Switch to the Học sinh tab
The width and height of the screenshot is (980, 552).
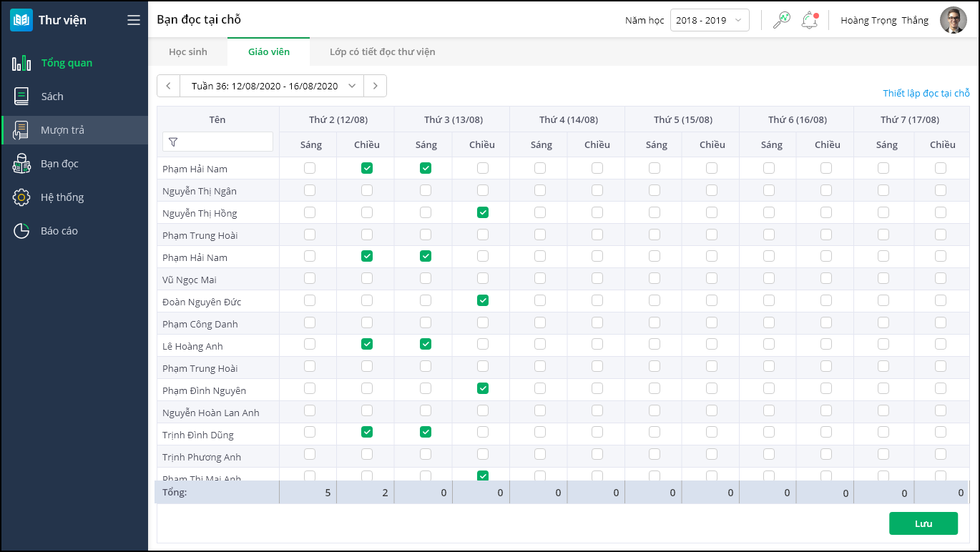[x=188, y=51]
